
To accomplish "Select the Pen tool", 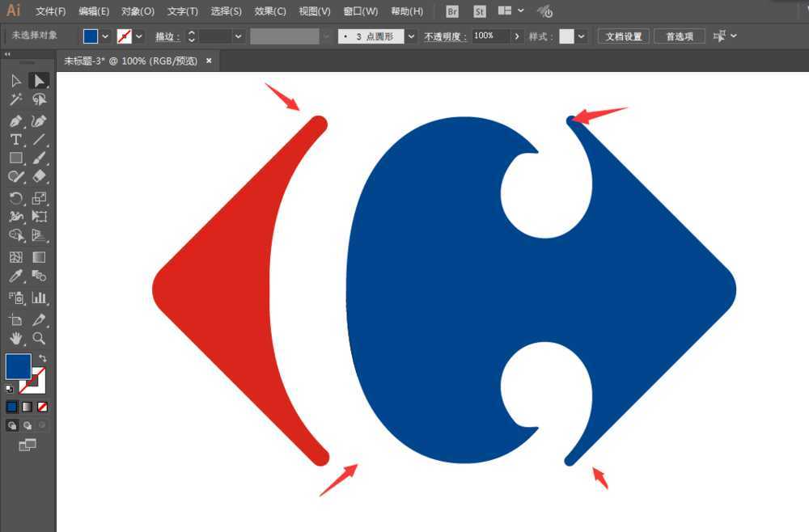I will point(15,122).
